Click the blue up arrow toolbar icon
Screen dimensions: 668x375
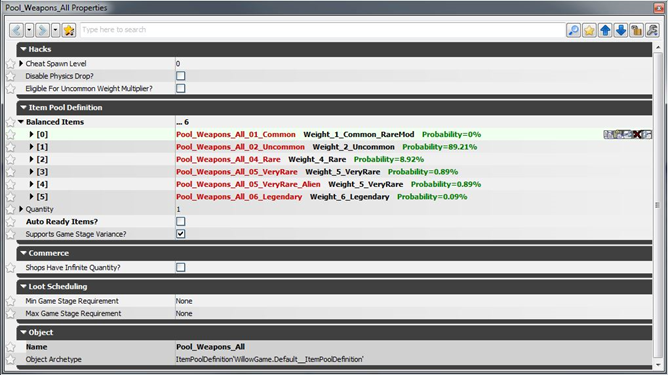[x=605, y=30]
